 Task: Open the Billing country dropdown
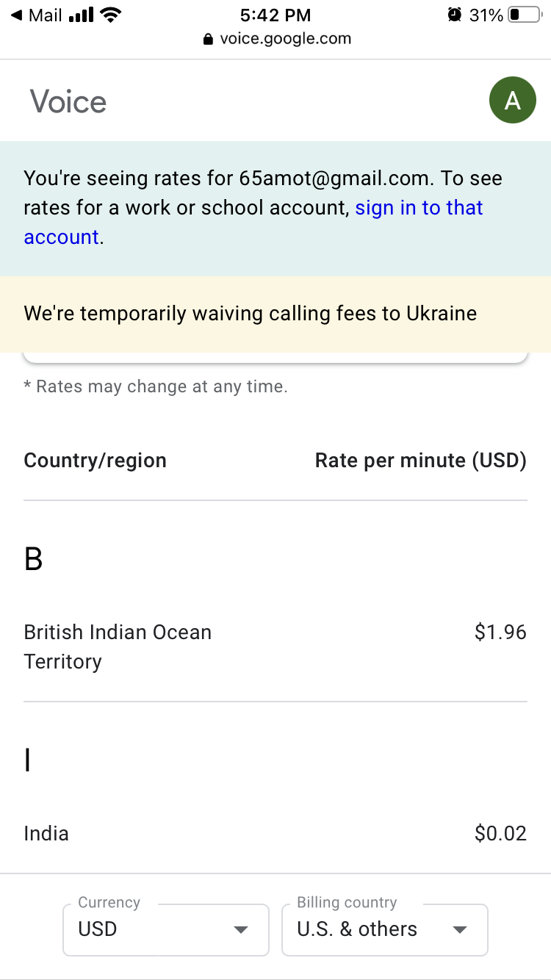tap(385, 929)
